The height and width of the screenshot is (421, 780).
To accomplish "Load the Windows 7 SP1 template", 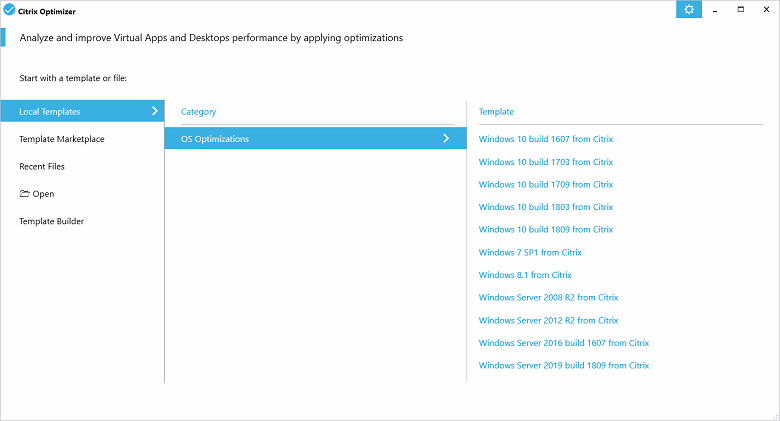I will [x=530, y=252].
